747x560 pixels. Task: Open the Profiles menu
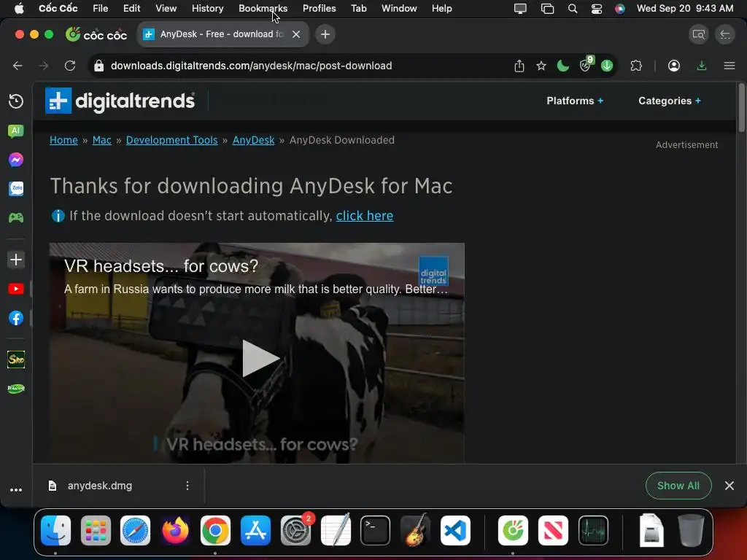(x=320, y=9)
